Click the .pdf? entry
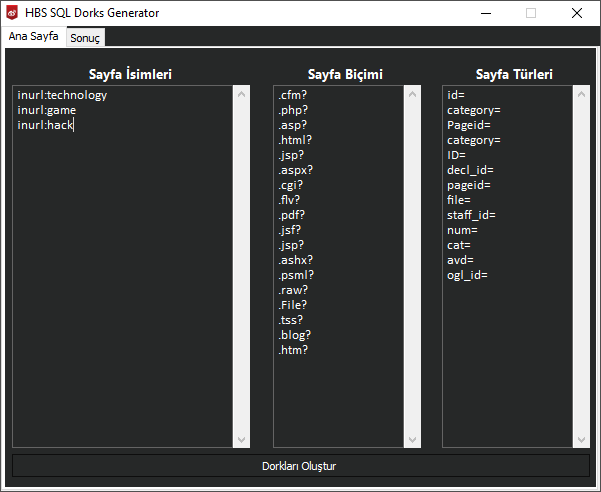 click(291, 215)
